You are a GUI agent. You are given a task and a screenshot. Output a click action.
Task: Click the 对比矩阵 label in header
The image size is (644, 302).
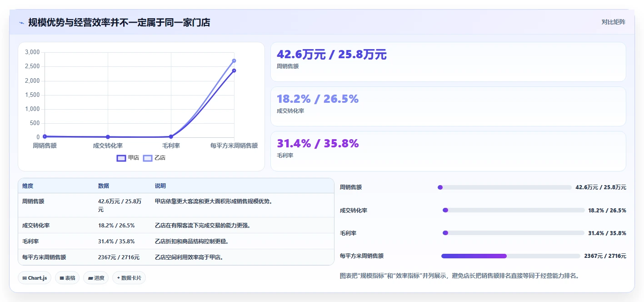pyautogui.click(x=613, y=22)
